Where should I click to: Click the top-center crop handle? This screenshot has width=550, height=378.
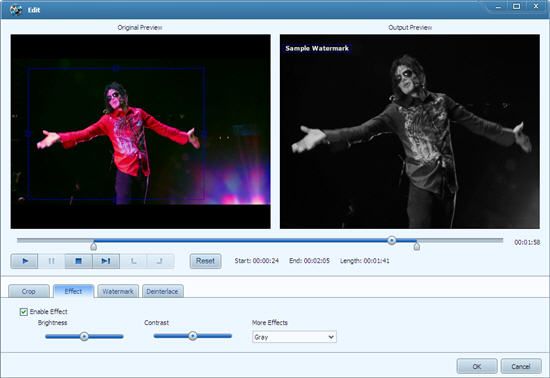coord(116,68)
